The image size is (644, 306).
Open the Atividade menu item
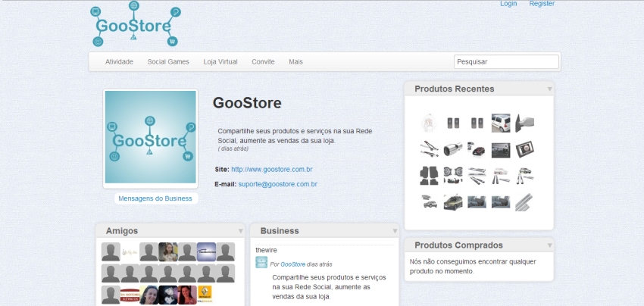(x=119, y=62)
